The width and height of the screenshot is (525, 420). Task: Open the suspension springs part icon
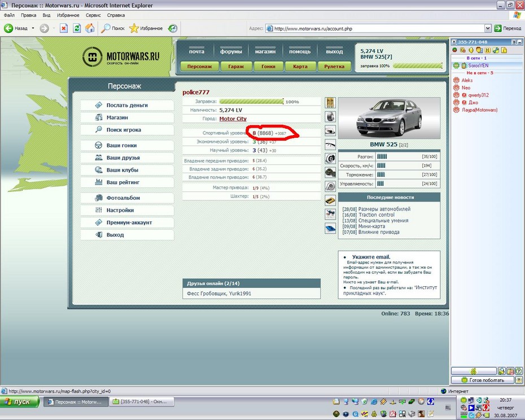click(x=330, y=103)
